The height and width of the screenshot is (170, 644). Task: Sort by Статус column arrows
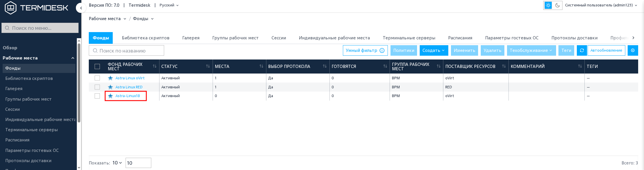[x=208, y=66]
